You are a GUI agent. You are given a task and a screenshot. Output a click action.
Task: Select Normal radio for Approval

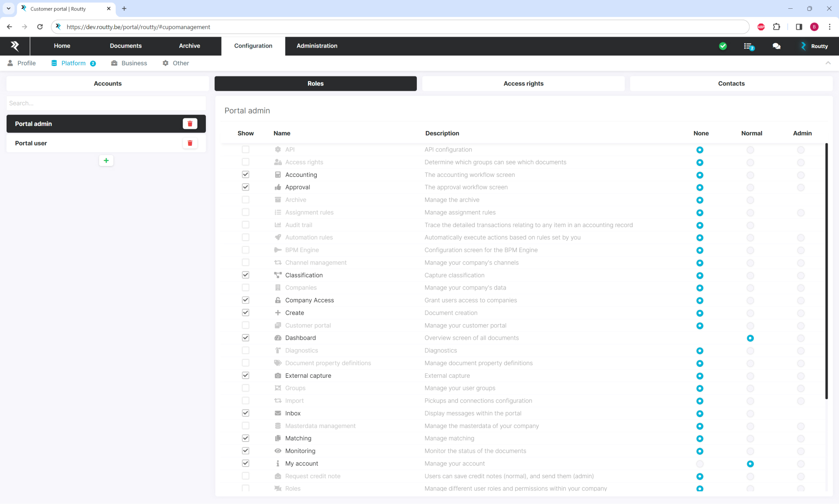point(750,187)
